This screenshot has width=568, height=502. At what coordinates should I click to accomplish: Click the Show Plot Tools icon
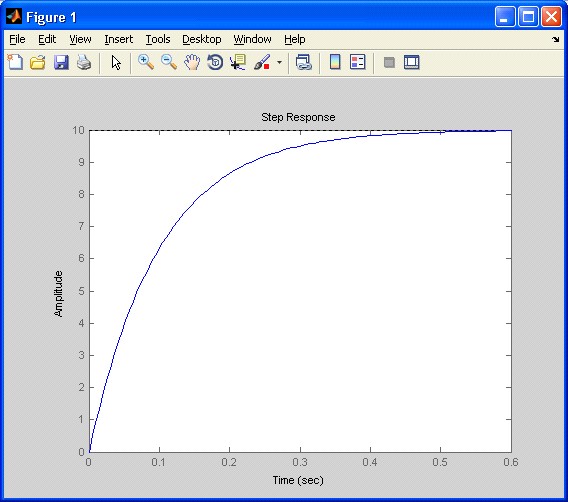(x=412, y=62)
